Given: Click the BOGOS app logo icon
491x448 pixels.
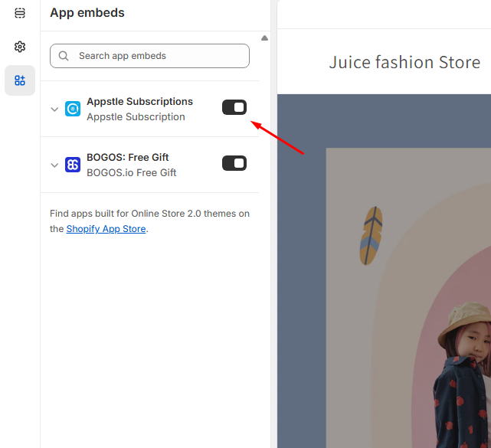Looking at the screenshot, I should [73, 165].
